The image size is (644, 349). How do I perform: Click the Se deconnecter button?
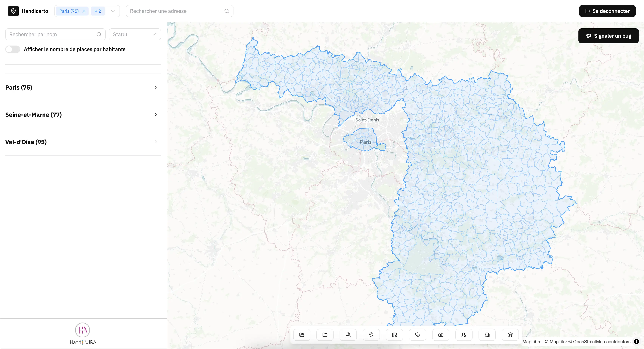click(x=607, y=11)
